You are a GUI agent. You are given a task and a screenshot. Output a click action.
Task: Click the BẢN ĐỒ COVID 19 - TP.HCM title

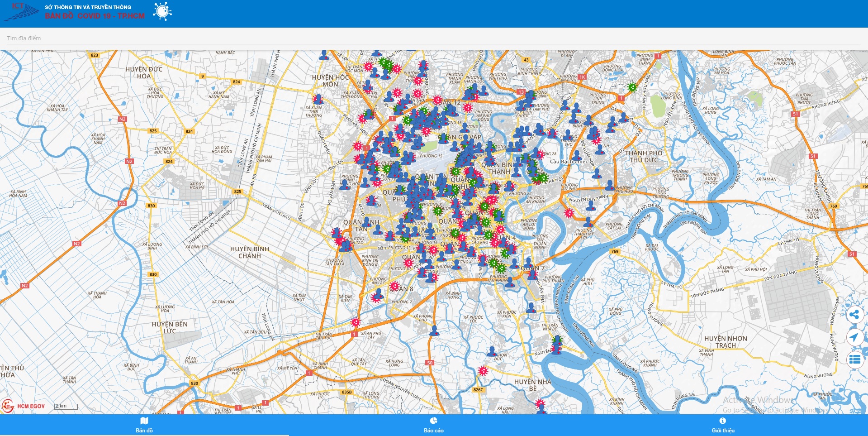pos(95,16)
